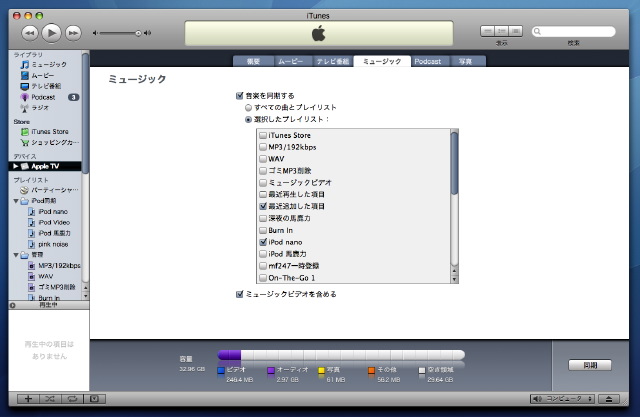Uncheck 音楽を同期する checkbox
Image resolution: width=640 pixels, height=417 pixels.
pos(239,95)
